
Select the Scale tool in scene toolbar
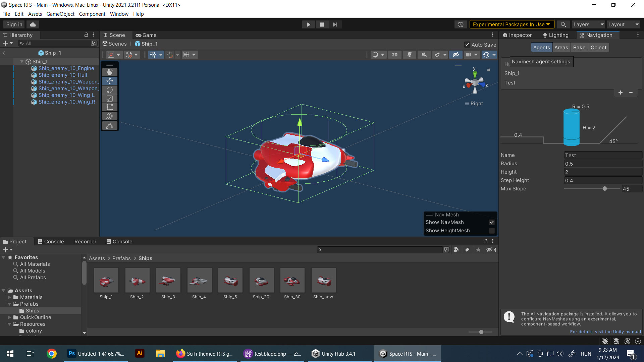tap(110, 99)
